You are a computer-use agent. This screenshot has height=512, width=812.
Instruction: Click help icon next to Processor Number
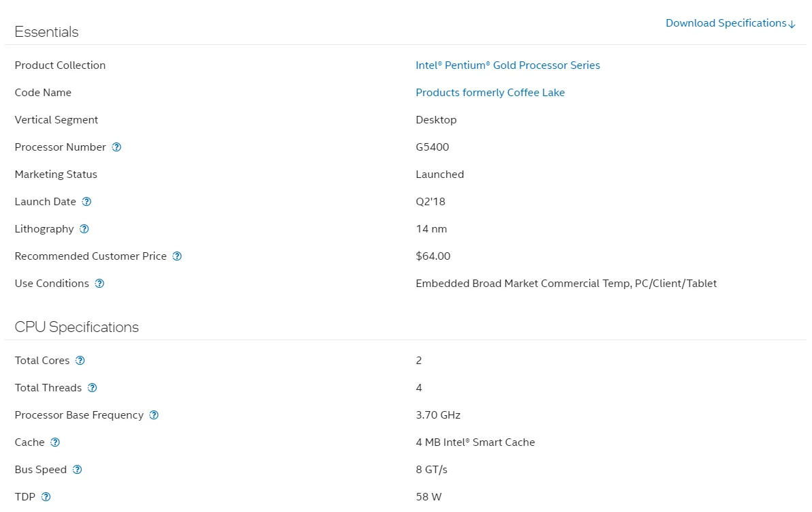[116, 147]
